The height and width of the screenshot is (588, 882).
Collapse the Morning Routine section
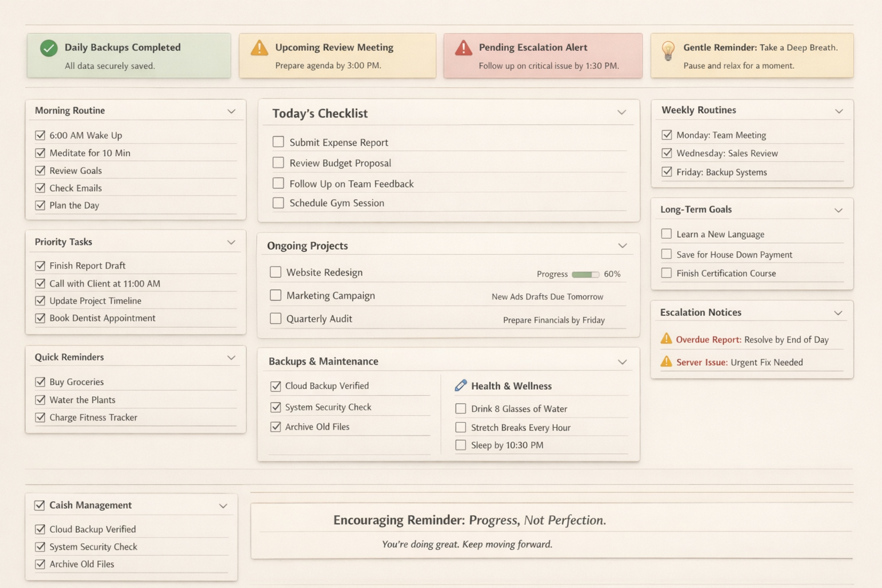(231, 111)
